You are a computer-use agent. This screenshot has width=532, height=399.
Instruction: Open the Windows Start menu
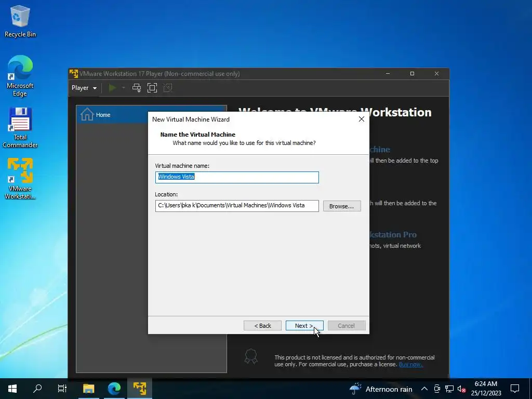point(12,389)
